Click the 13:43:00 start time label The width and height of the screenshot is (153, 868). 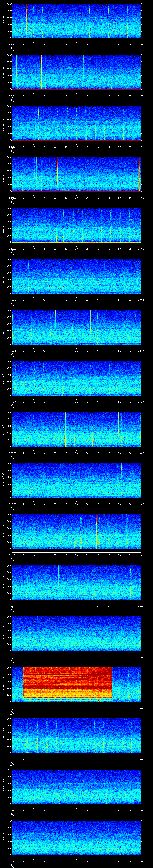pos(12,657)
